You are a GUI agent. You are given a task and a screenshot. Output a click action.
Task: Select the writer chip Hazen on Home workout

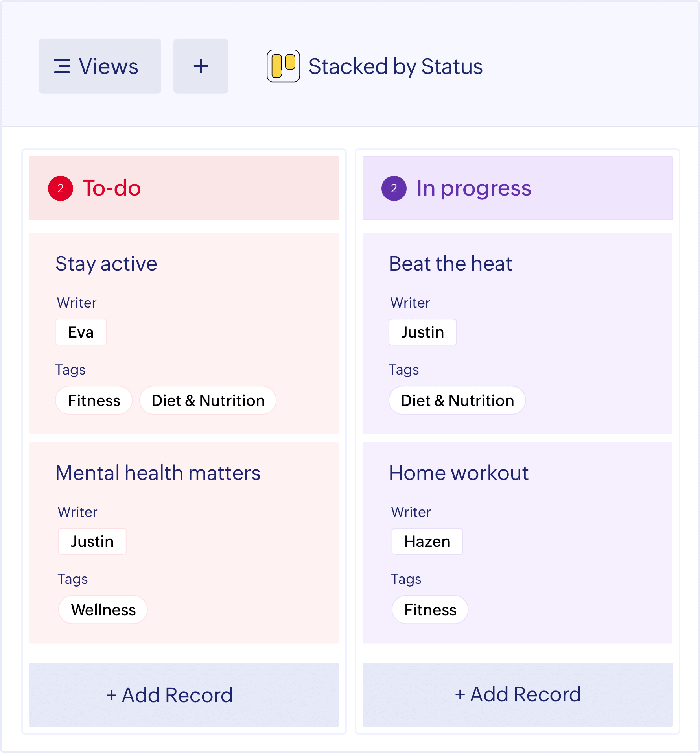[x=427, y=541]
